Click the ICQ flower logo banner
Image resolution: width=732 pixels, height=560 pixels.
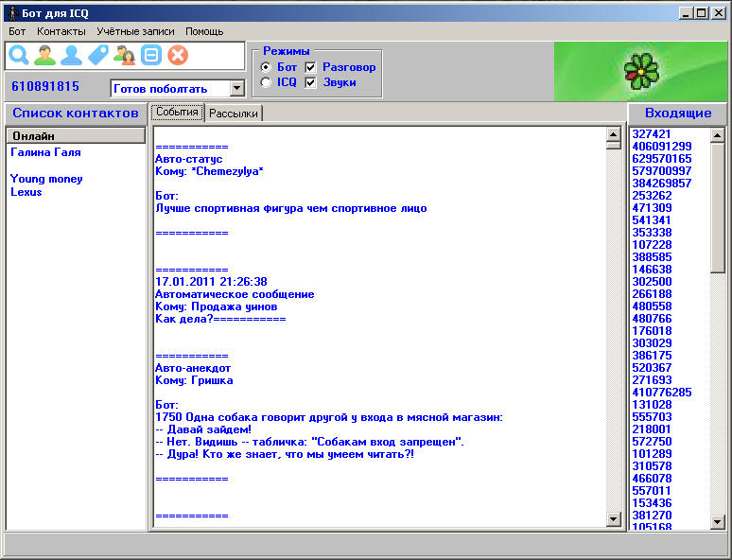[x=640, y=72]
